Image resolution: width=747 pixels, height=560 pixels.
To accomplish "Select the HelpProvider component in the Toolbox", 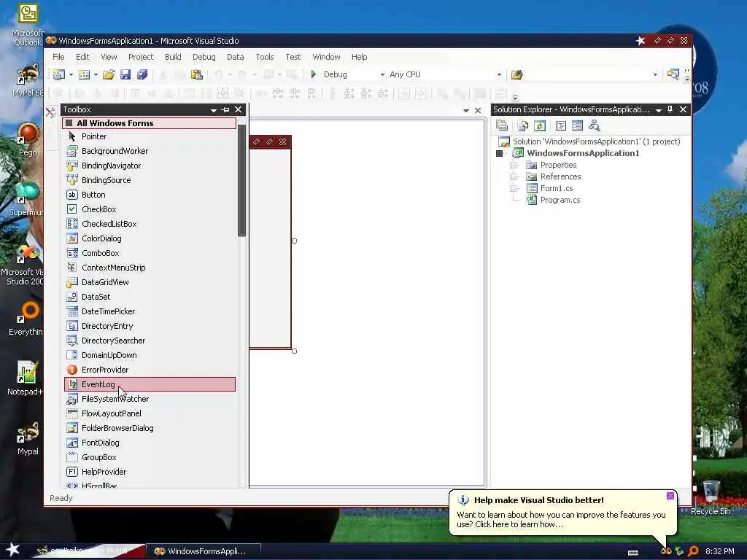I will pos(150,472).
